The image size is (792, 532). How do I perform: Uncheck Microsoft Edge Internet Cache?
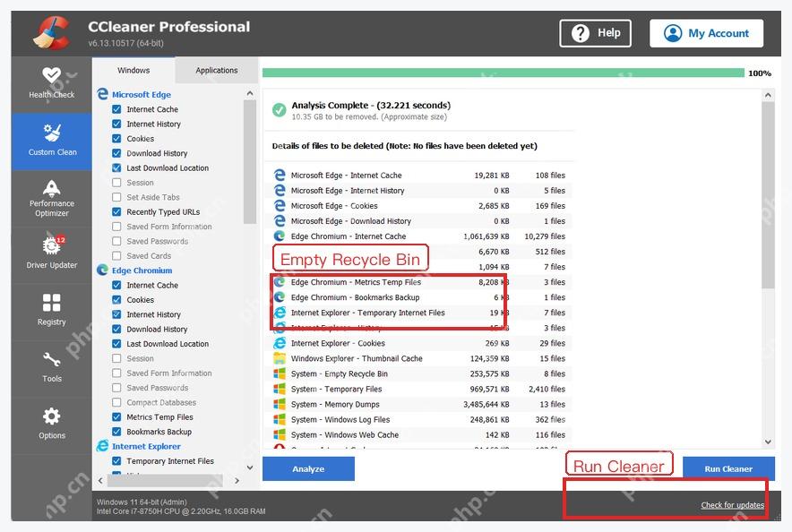(116, 109)
